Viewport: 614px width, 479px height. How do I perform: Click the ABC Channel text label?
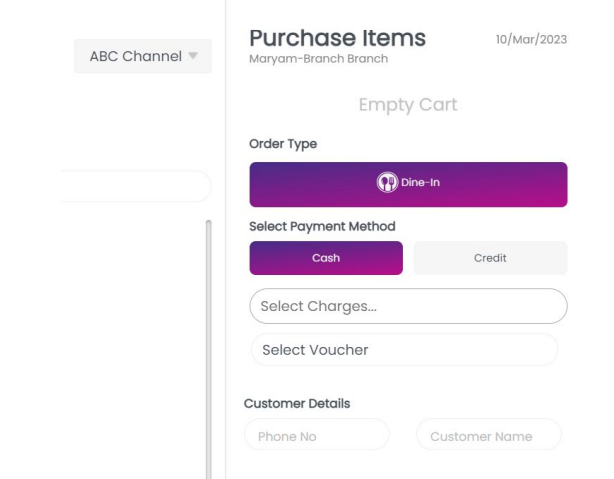[136, 56]
